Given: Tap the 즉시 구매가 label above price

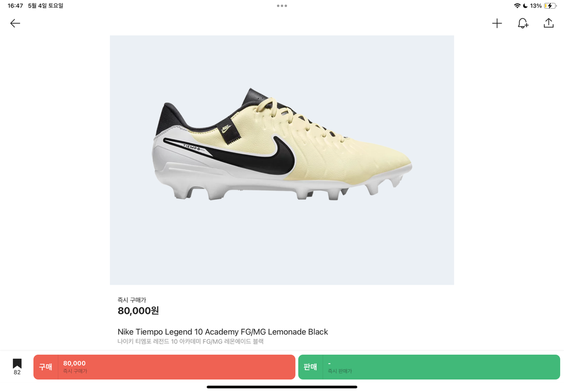Looking at the screenshot, I should [x=132, y=300].
